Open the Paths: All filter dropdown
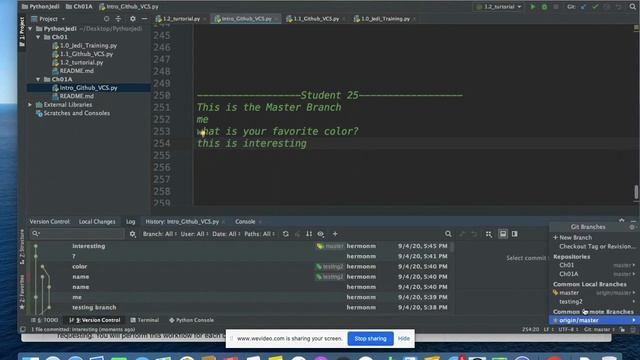 tap(260, 234)
